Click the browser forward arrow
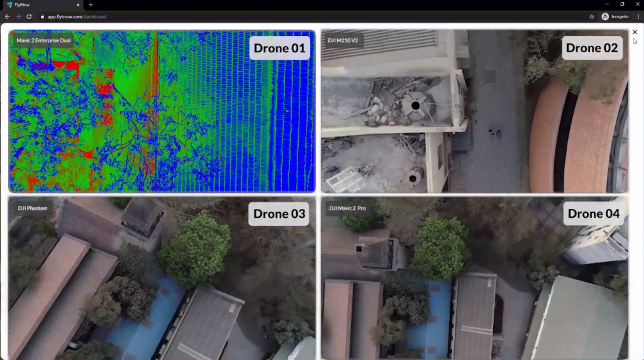The image size is (644, 360). [x=18, y=17]
